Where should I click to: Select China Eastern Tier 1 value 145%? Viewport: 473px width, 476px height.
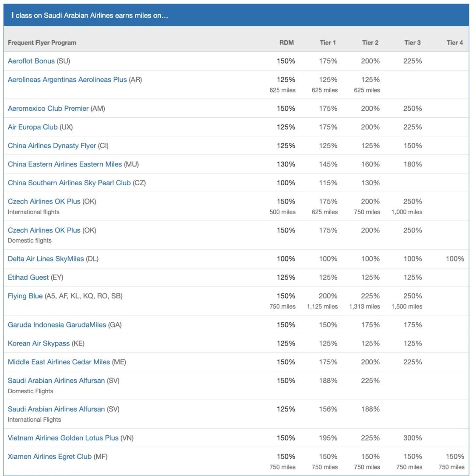tap(328, 164)
